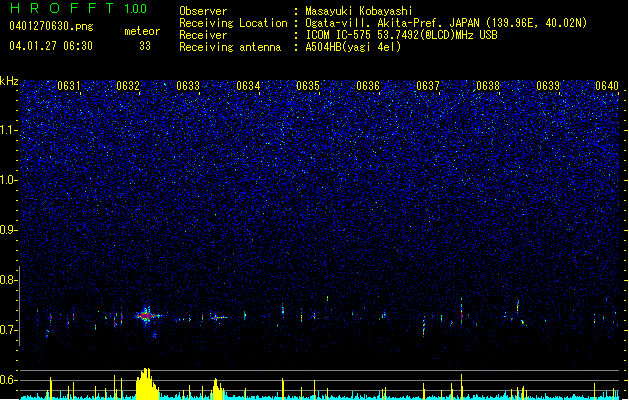Click the 0.9 kHz axis label

pyautogui.click(x=9, y=230)
